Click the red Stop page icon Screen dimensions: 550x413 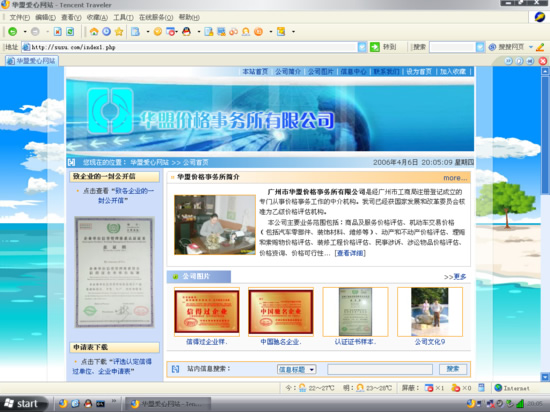tap(58, 32)
